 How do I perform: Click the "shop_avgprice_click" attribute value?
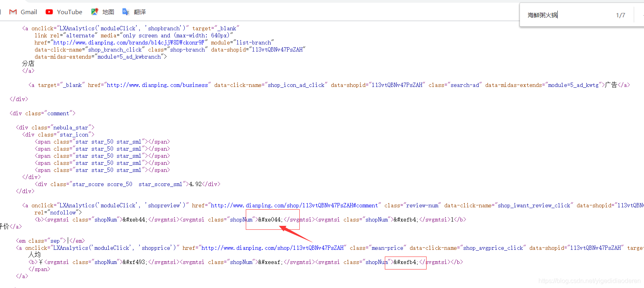[493, 248]
